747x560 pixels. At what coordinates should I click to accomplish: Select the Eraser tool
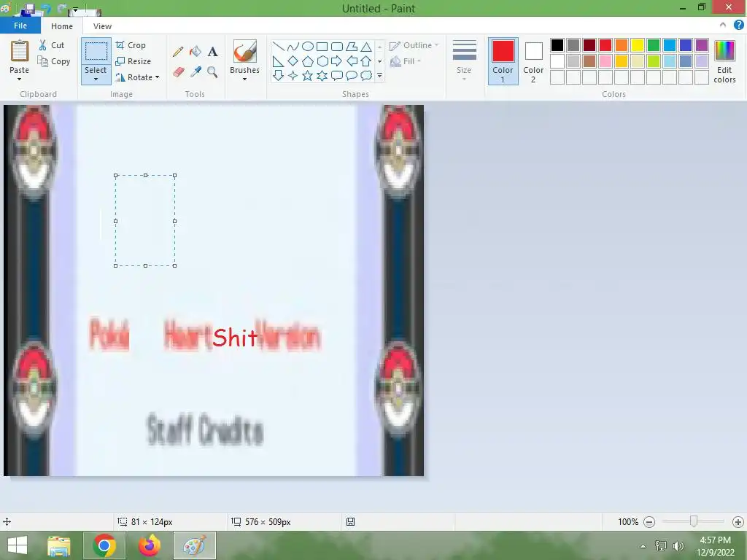178,72
